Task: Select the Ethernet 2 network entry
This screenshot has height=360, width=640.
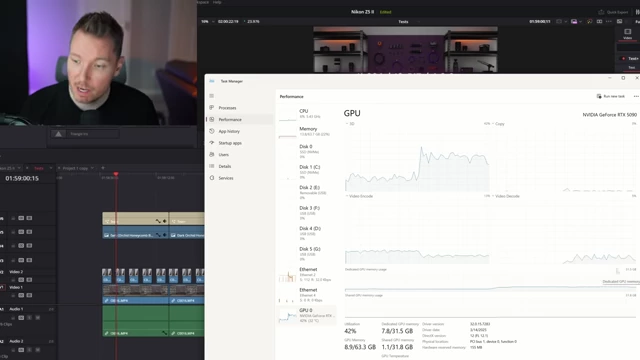Action: click(x=307, y=274)
